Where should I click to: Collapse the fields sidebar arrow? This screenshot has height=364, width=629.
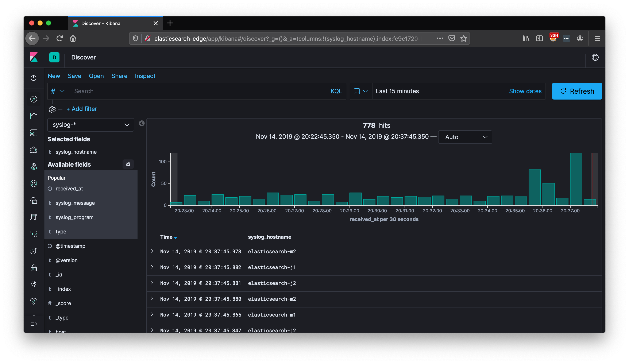(x=142, y=124)
